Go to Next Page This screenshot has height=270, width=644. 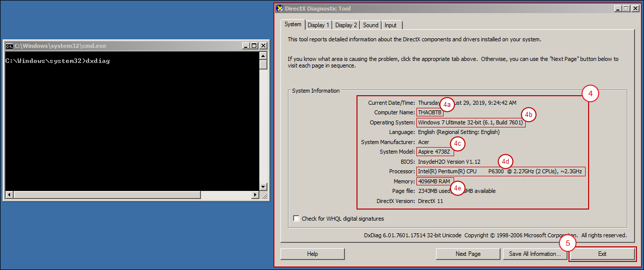(468, 254)
